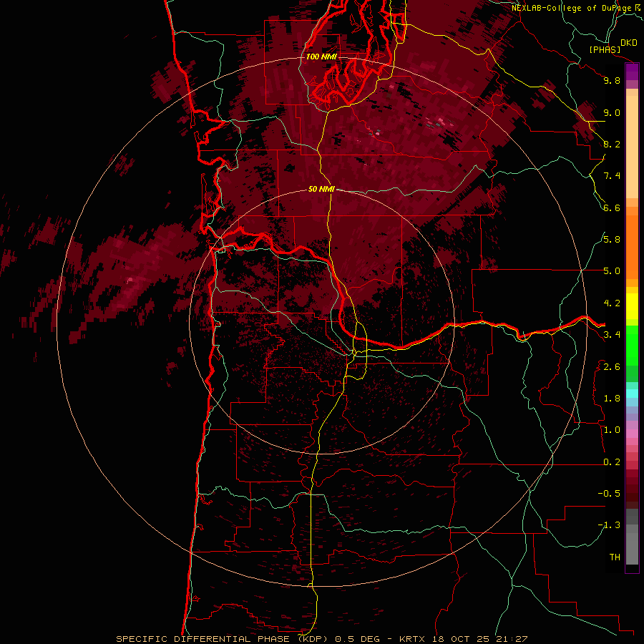Click the 50 NMI range ring label
Viewport: 644px width, 644px height.
click(x=321, y=190)
